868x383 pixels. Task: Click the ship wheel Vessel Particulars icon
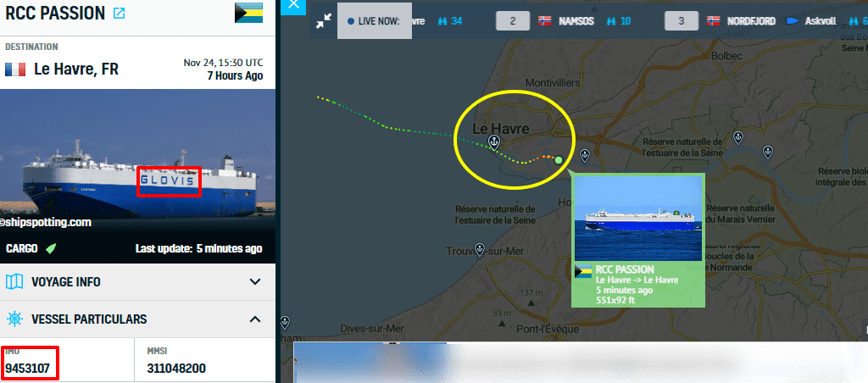pos(14,319)
